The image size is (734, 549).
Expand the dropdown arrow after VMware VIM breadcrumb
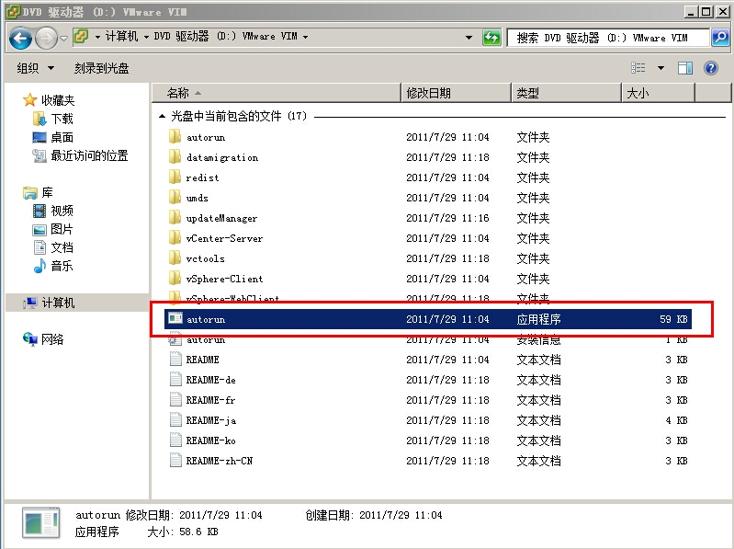coord(305,37)
